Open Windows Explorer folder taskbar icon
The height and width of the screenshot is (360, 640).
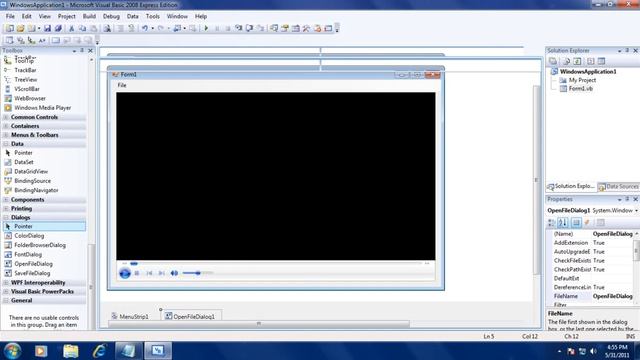click(70, 351)
